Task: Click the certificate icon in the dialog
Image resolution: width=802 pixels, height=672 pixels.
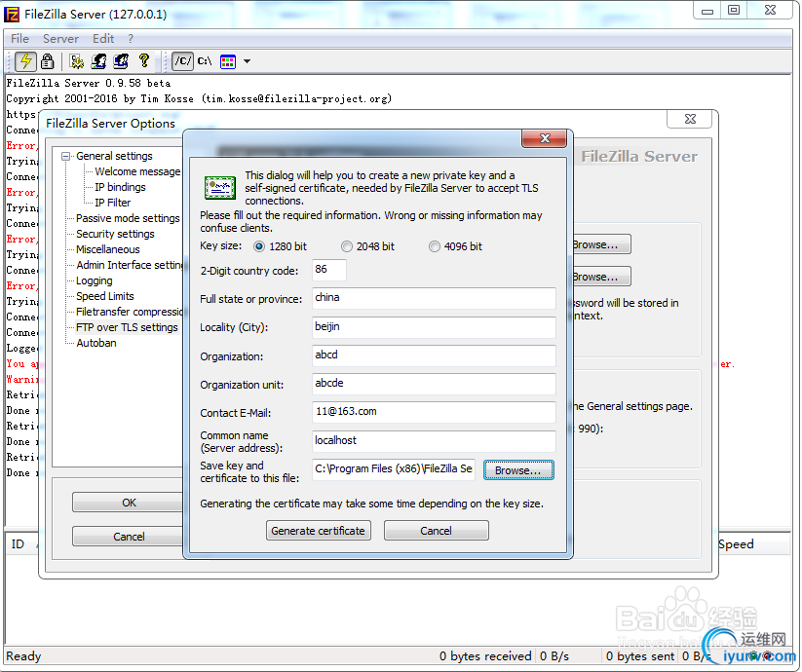Action: (x=220, y=188)
